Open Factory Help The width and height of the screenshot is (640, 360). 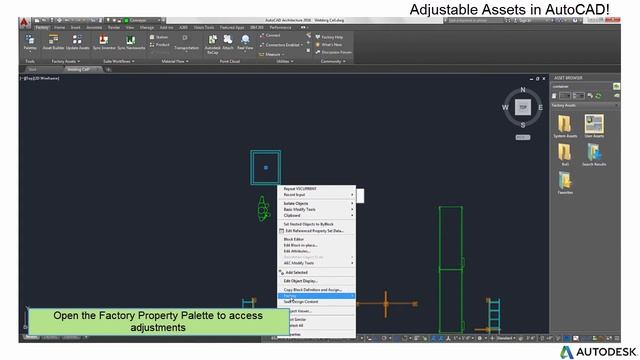tap(329, 37)
